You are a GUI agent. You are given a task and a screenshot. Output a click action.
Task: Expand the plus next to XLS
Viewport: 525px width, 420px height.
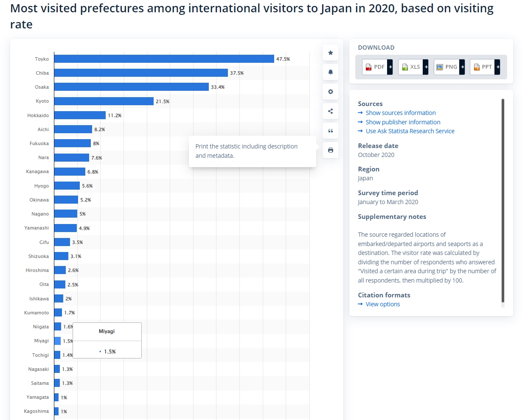[x=426, y=67]
